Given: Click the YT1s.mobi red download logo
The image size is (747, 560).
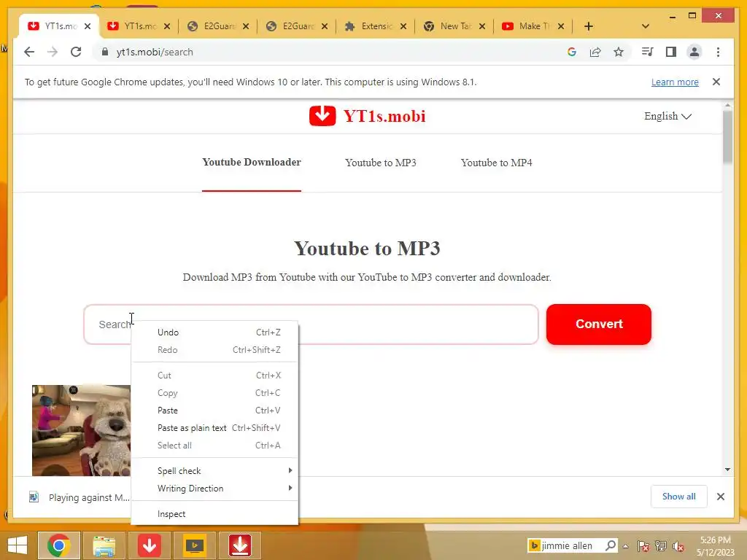Looking at the screenshot, I should pyautogui.click(x=322, y=116).
